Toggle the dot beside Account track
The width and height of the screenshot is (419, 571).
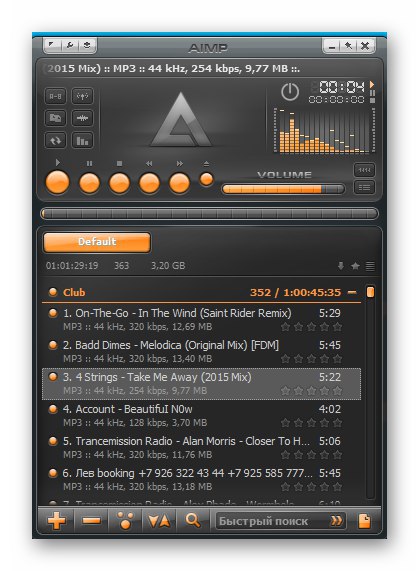click(x=53, y=409)
